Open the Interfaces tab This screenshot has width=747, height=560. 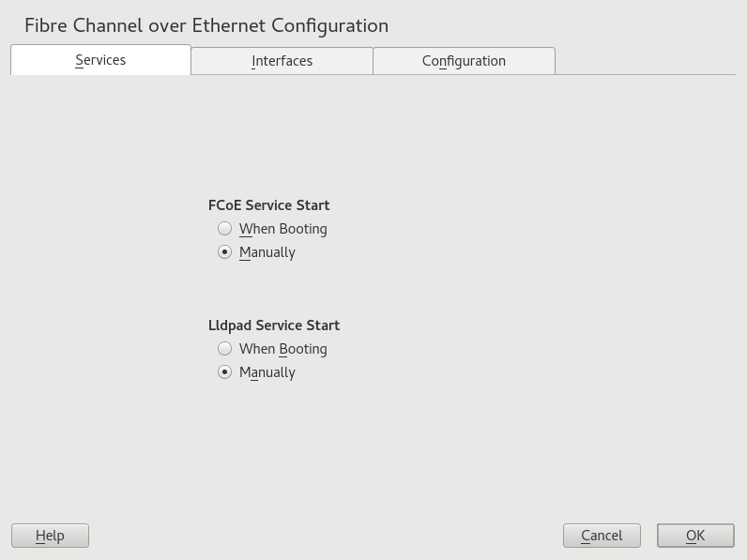[282, 61]
